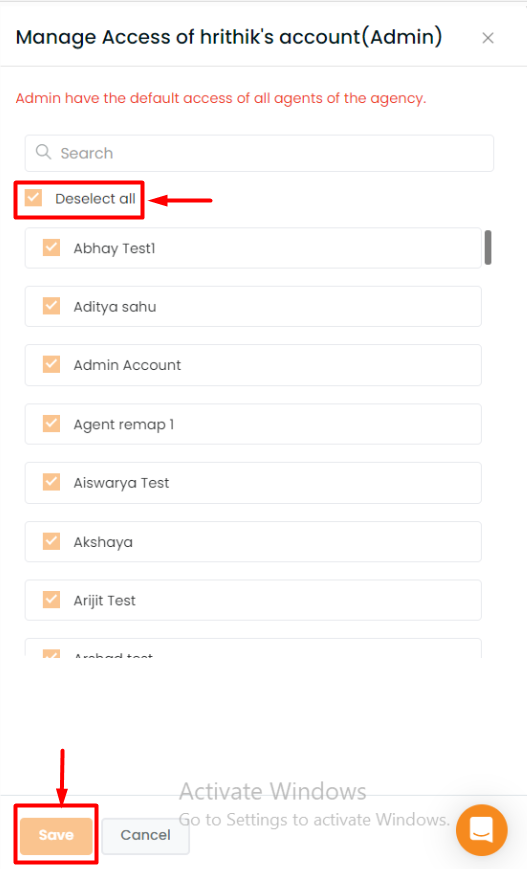Viewport: 527px width, 869px height.
Task: Uncheck the Admin Account checkbox
Action: pos(52,364)
